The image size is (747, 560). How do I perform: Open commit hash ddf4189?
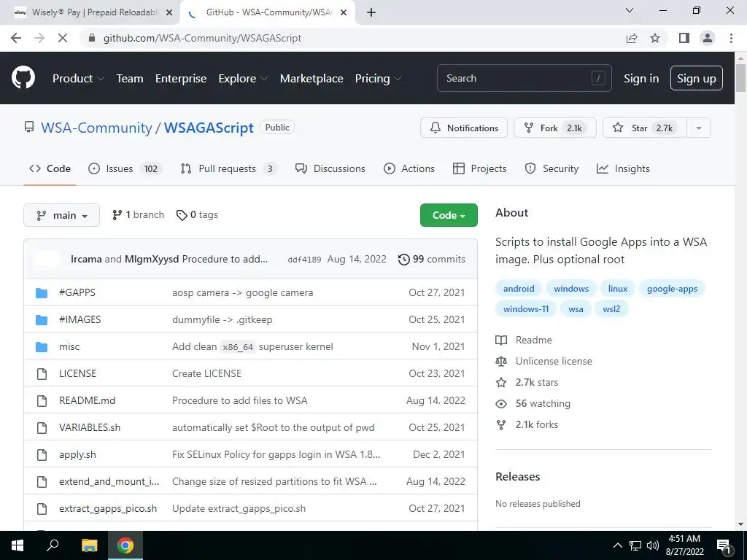click(304, 260)
